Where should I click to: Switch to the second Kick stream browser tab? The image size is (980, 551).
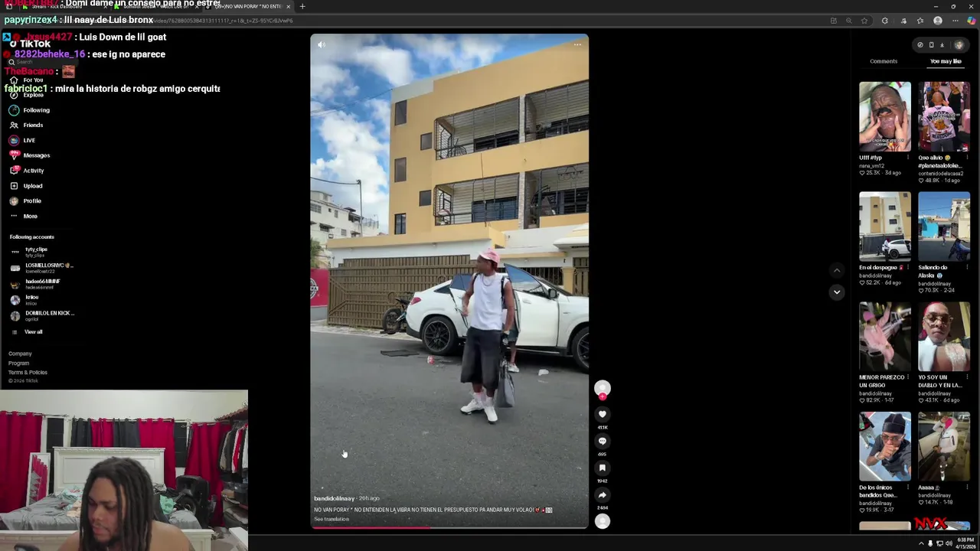157,6
